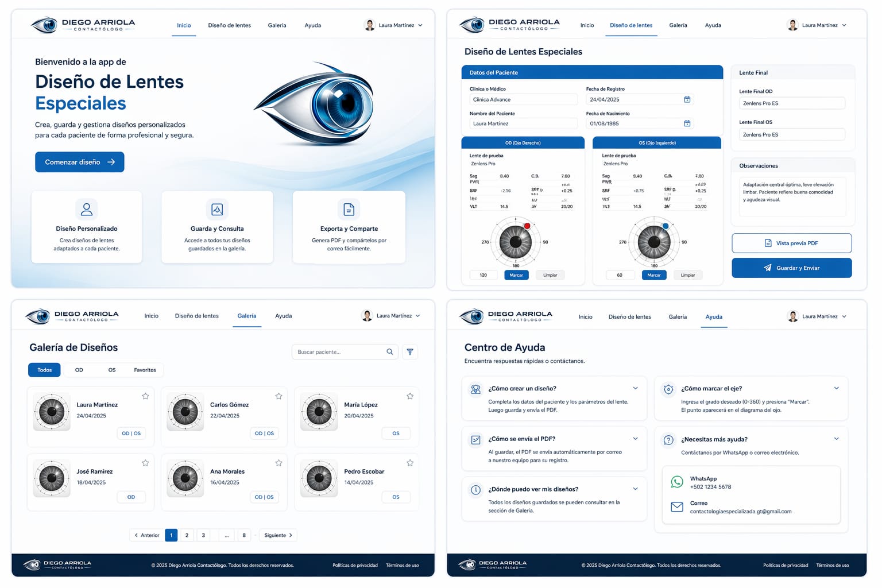This screenshot has height=588, width=882.
Task: Click the blue axis marker on OS diagram
Action: (666, 226)
